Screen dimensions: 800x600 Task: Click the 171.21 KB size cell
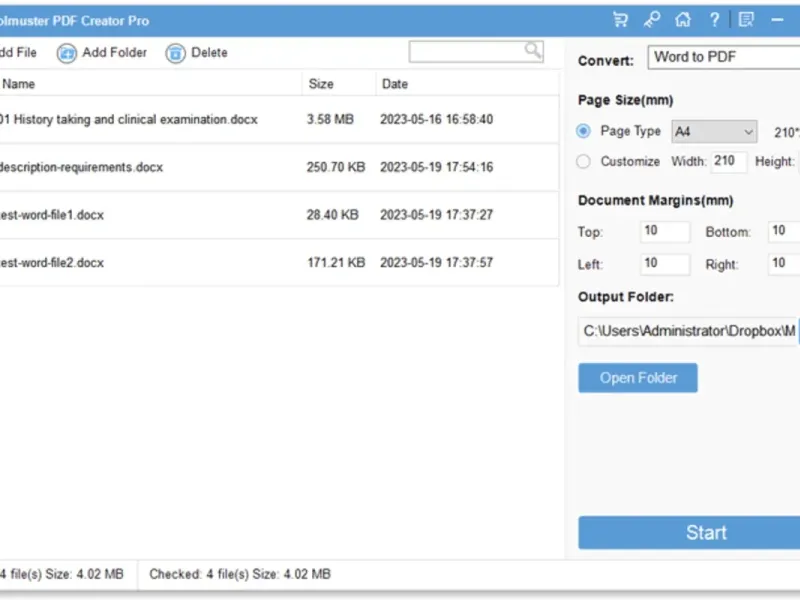pos(336,263)
